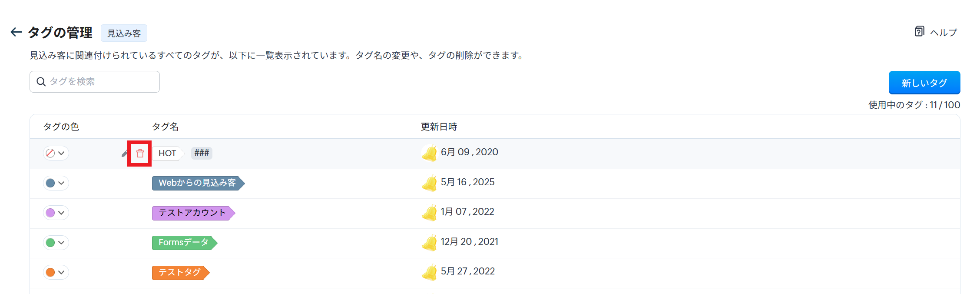Click the avatar icon beside 5月 16, 2025

429,183
